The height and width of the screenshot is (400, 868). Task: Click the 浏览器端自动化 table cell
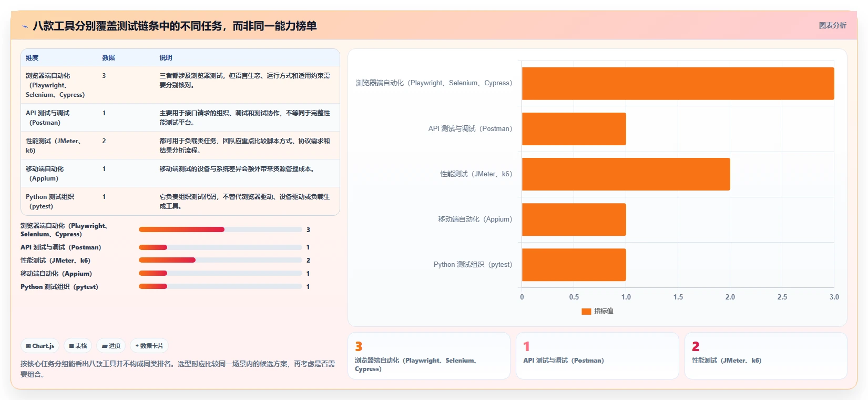click(59, 85)
